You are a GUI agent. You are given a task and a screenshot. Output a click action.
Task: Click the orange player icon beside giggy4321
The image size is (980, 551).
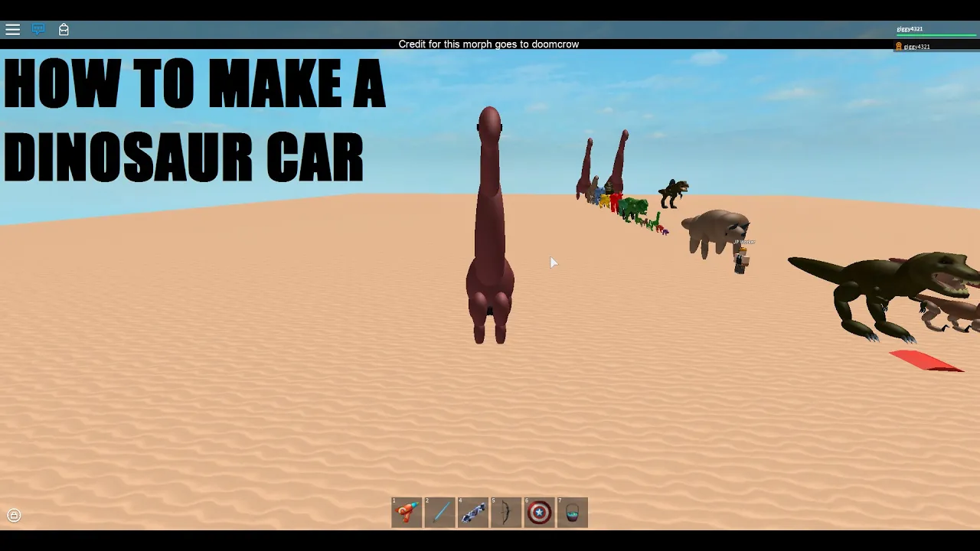(x=899, y=47)
